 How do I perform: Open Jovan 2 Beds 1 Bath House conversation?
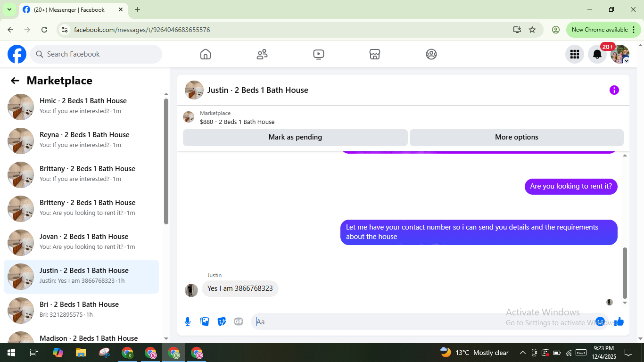81,242
